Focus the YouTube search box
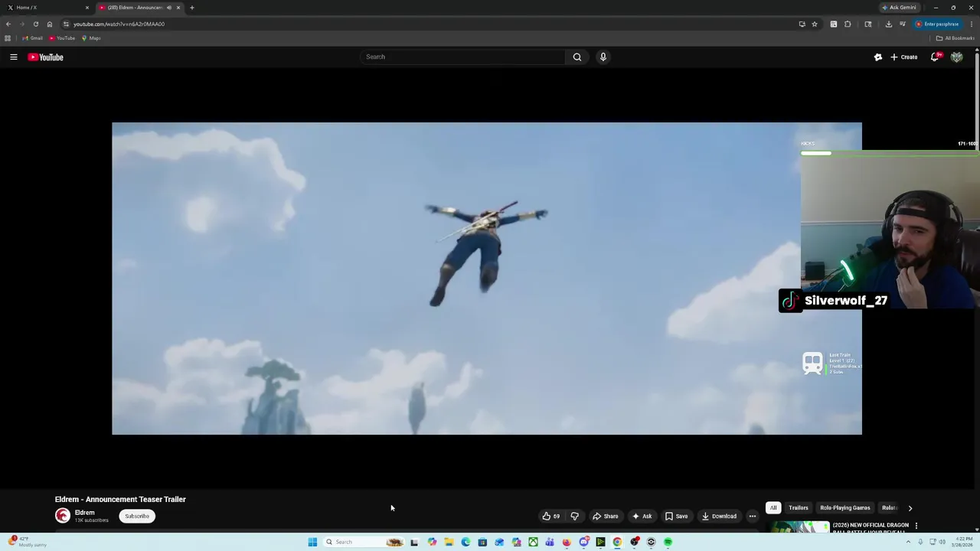This screenshot has width=980, height=551. coord(462,57)
